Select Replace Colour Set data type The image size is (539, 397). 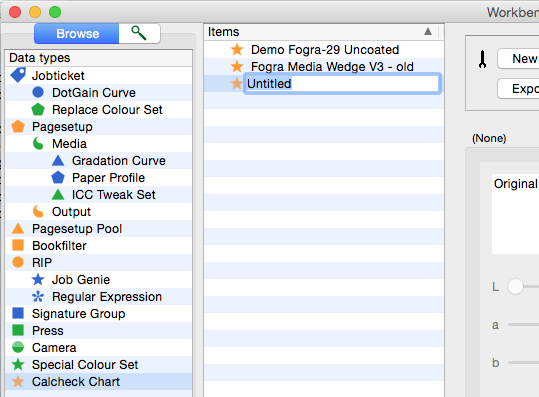(99, 109)
